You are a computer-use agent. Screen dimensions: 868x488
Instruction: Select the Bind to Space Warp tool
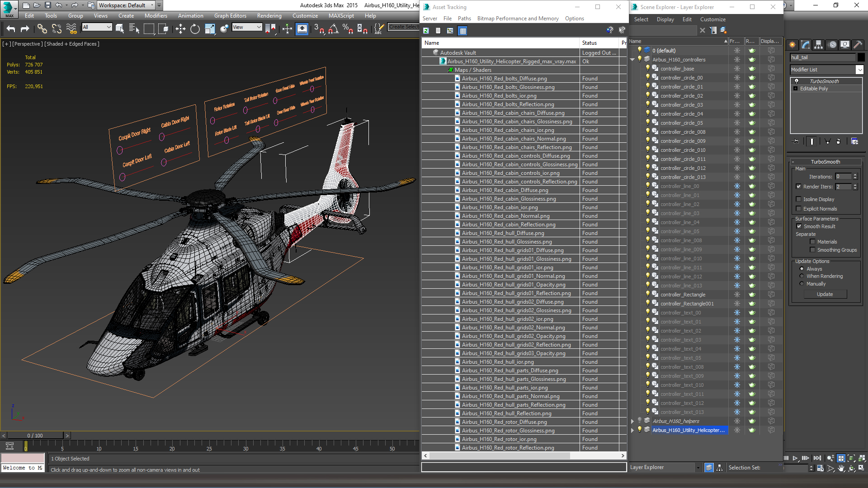coord(71,29)
